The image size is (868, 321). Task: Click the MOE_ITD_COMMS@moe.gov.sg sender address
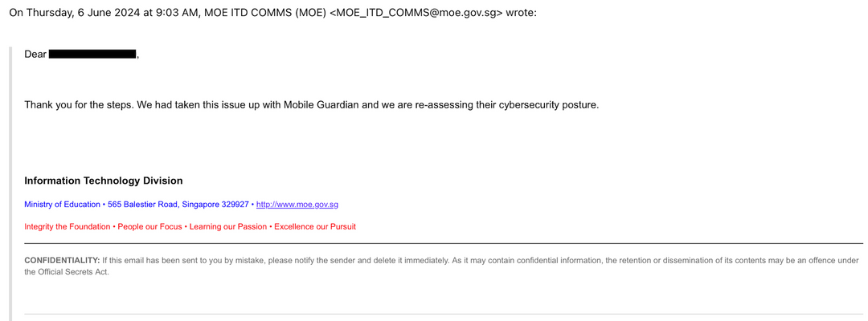[416, 14]
